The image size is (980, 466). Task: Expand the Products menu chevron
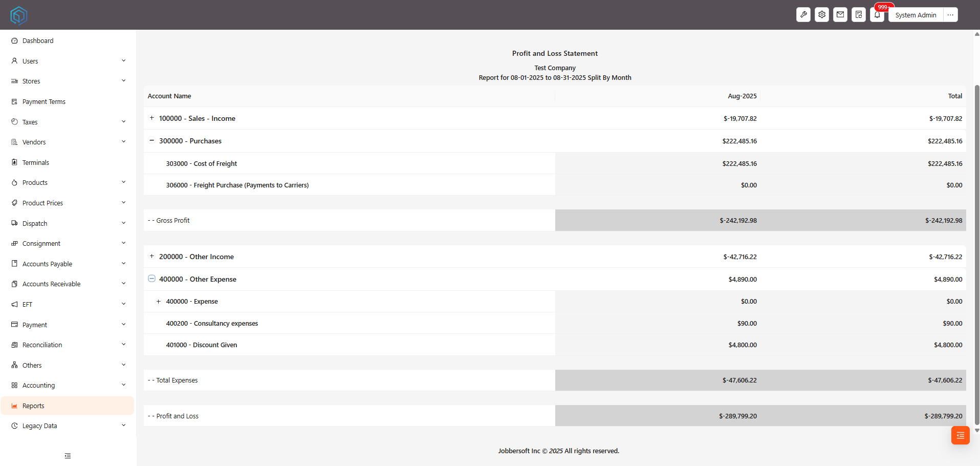pyautogui.click(x=123, y=182)
